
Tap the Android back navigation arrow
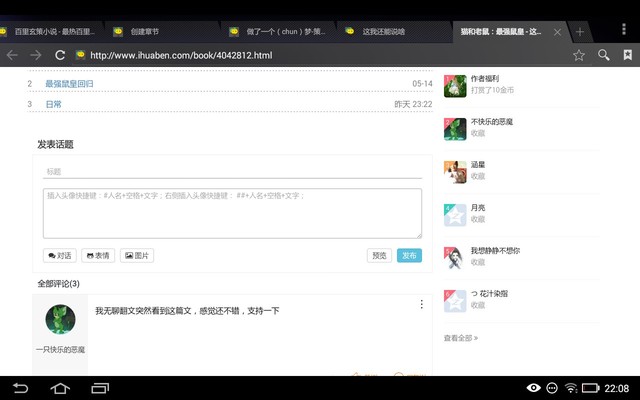(x=21, y=388)
